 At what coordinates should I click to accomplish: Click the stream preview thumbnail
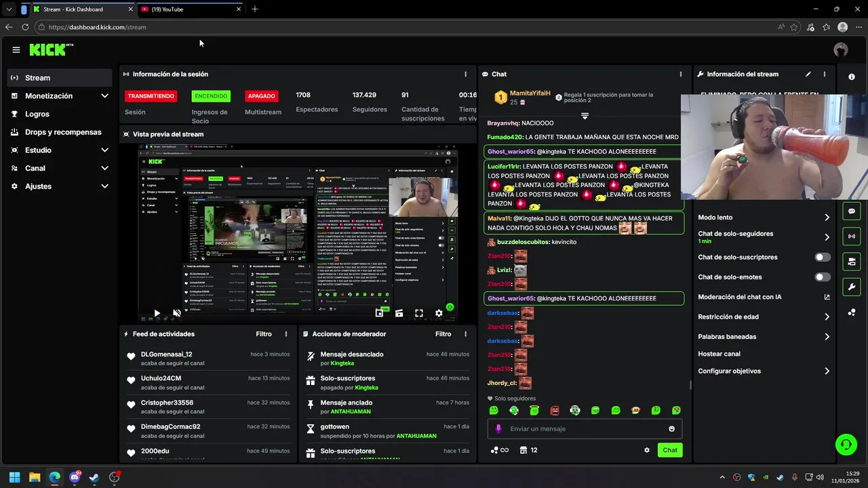(x=298, y=234)
